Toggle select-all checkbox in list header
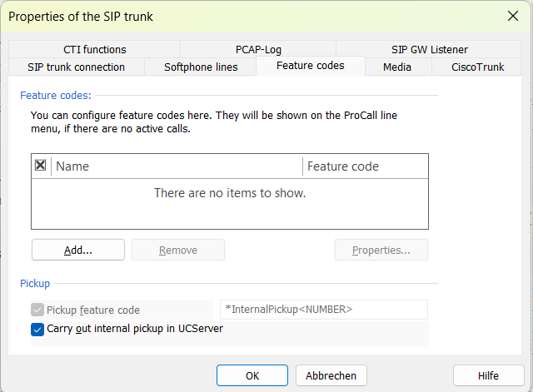 (41, 166)
